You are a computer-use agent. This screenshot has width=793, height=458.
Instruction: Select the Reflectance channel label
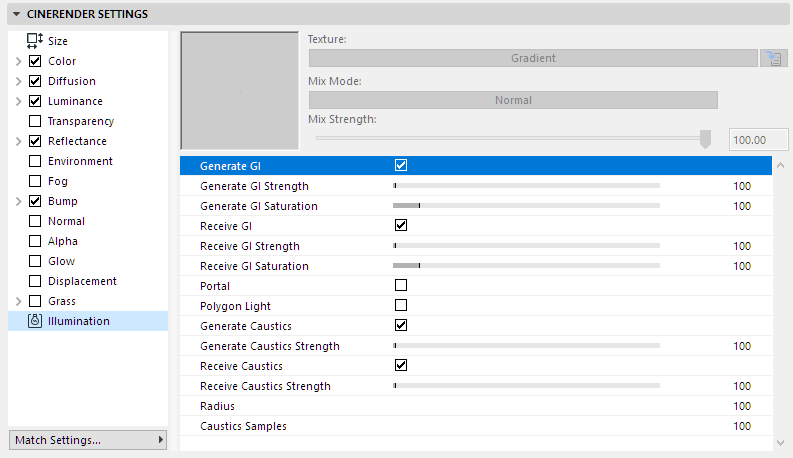(x=77, y=141)
